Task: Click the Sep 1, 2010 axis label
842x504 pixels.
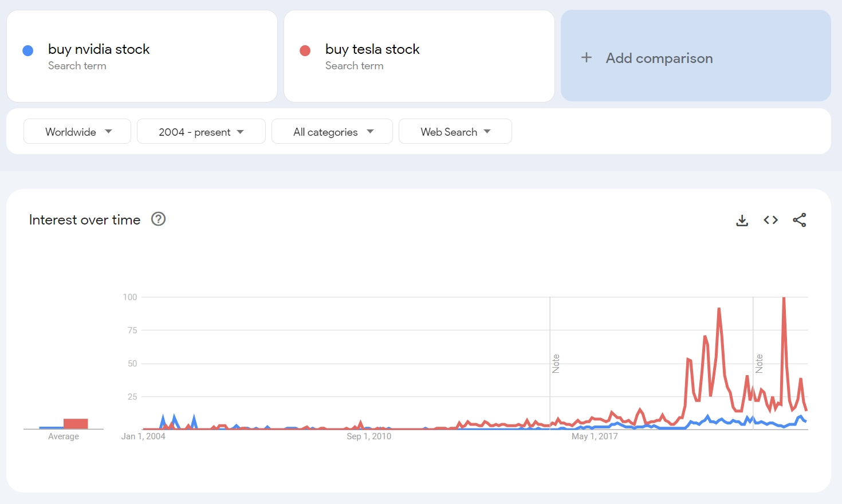Action: 369,436
